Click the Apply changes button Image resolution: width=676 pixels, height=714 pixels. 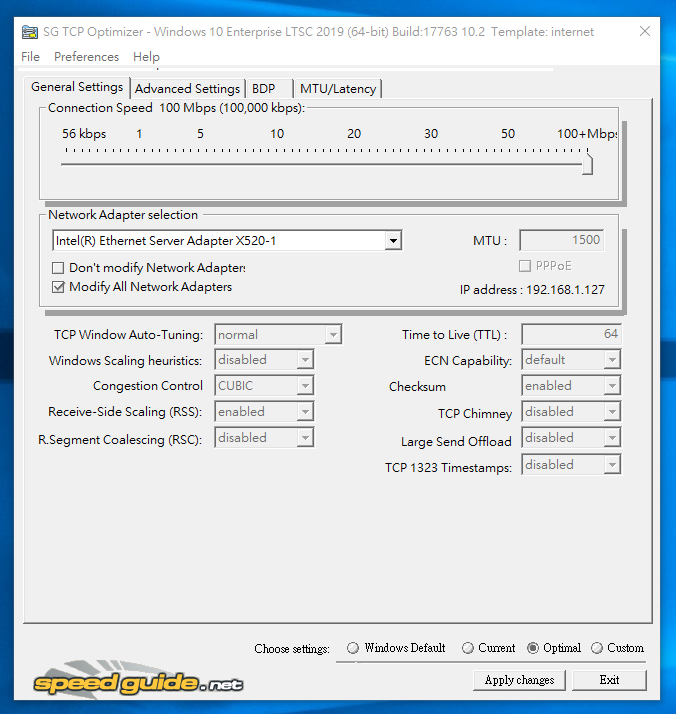tap(519, 680)
